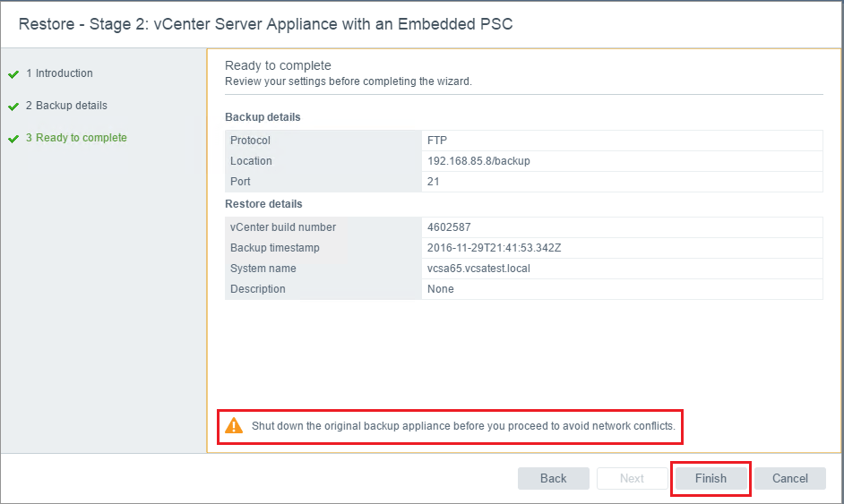Select the backup location 192.168.85.8/backup

[478, 161]
